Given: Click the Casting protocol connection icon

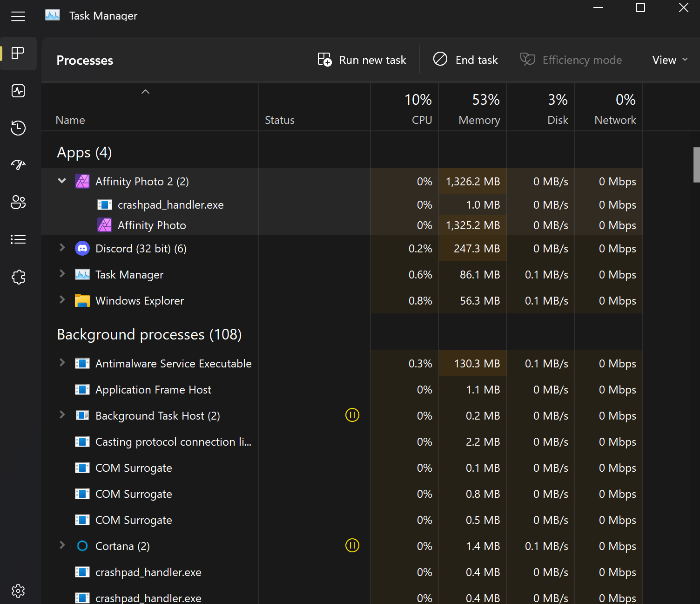Looking at the screenshot, I should [x=82, y=441].
